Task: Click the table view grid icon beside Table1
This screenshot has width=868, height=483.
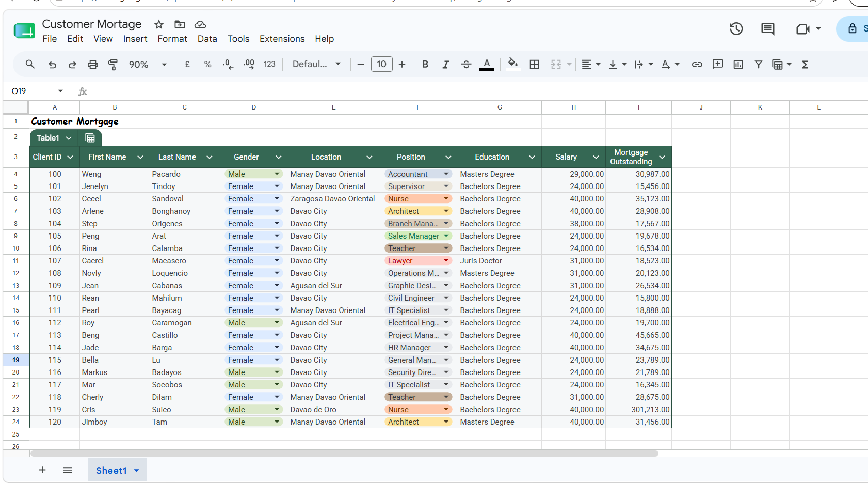Action: 90,138
